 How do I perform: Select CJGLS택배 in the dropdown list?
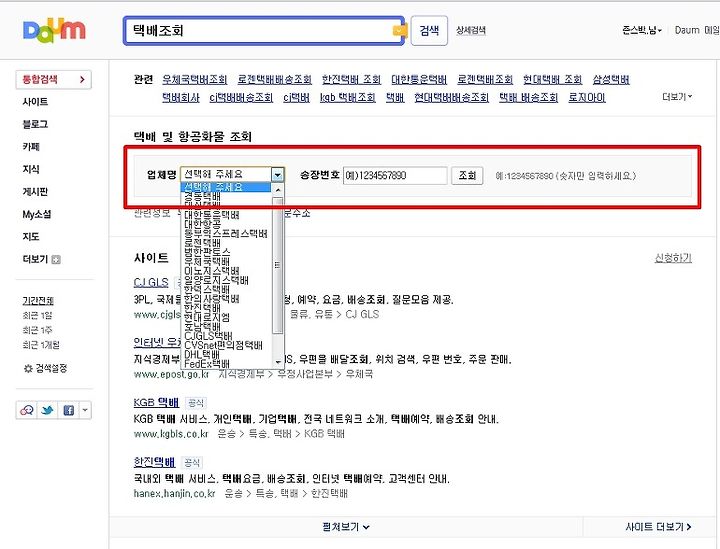click(x=208, y=336)
